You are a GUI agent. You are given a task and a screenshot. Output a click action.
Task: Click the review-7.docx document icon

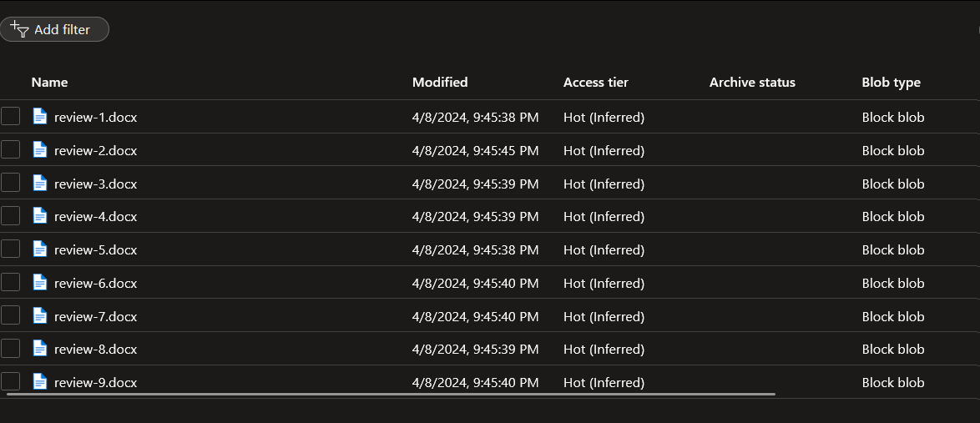tap(40, 315)
